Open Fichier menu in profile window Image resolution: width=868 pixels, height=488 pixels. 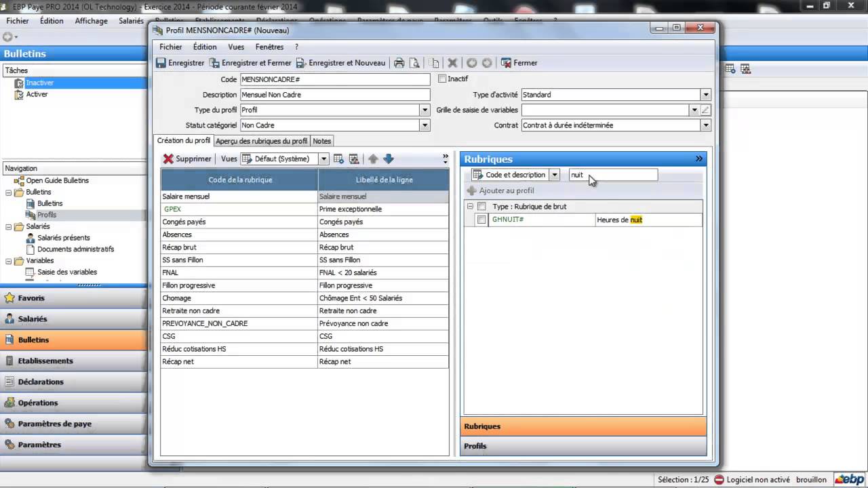tap(171, 47)
